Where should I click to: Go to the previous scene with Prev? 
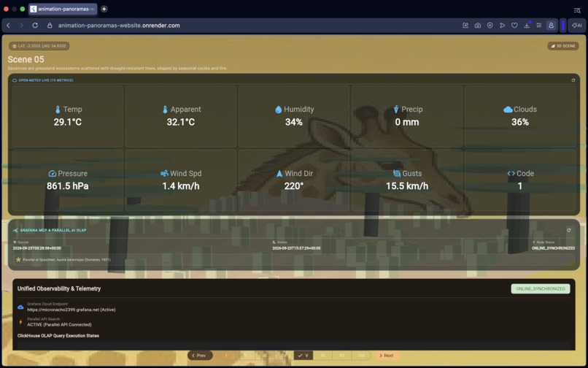(x=200, y=356)
